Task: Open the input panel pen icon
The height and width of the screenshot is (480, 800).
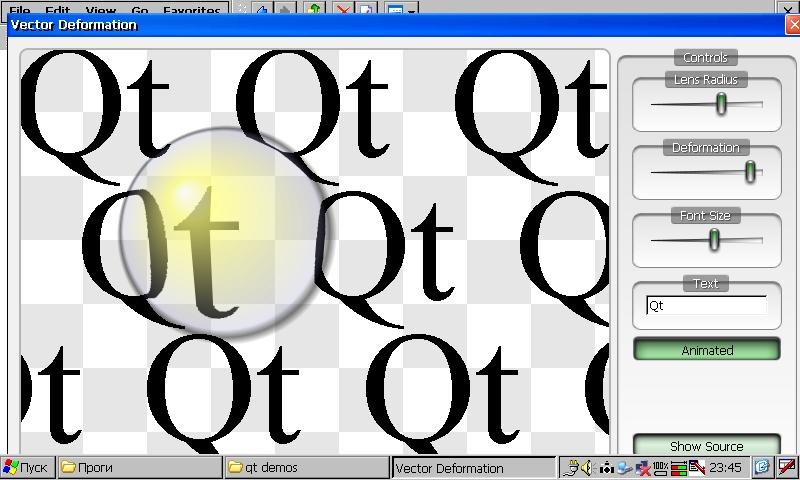Action: pyautogui.click(x=787, y=467)
